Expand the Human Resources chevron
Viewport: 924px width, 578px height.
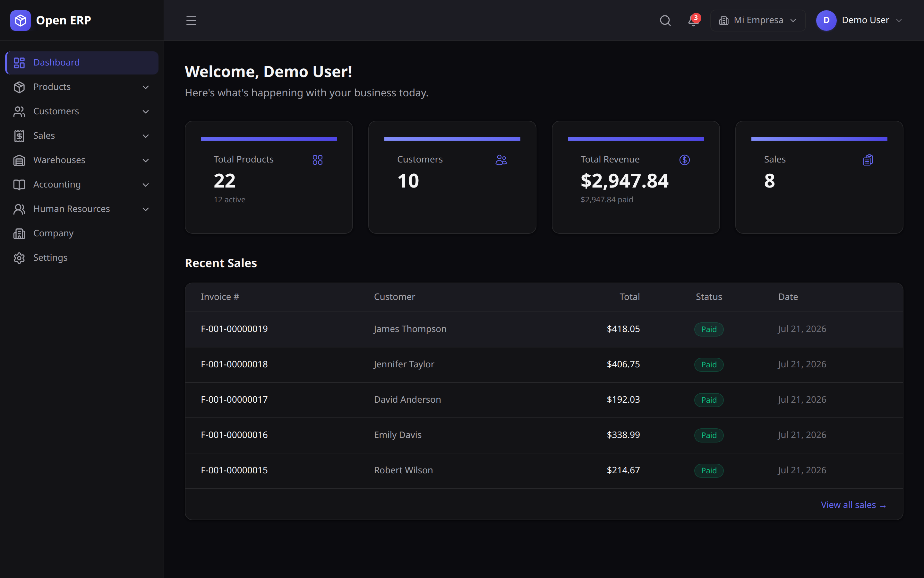(145, 209)
